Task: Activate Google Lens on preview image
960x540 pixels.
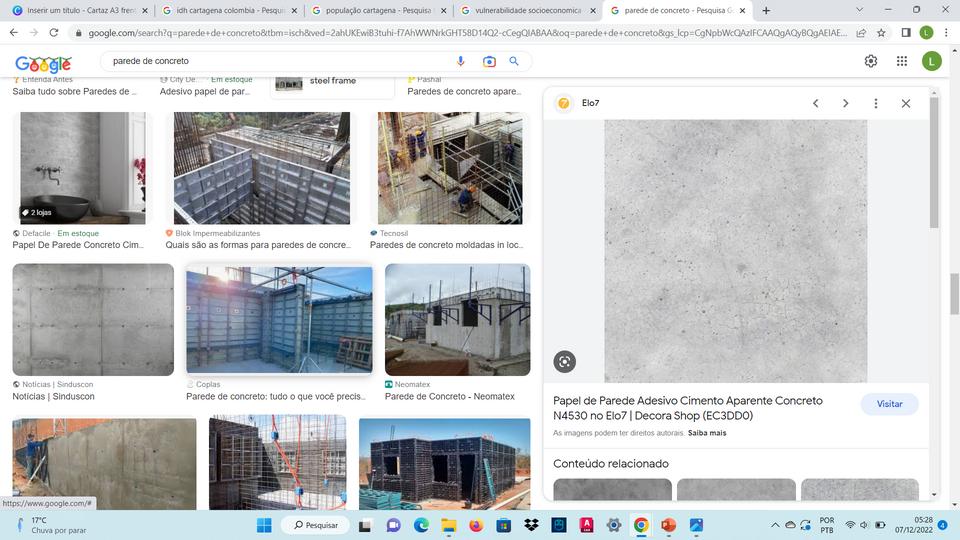Action: pyautogui.click(x=564, y=361)
